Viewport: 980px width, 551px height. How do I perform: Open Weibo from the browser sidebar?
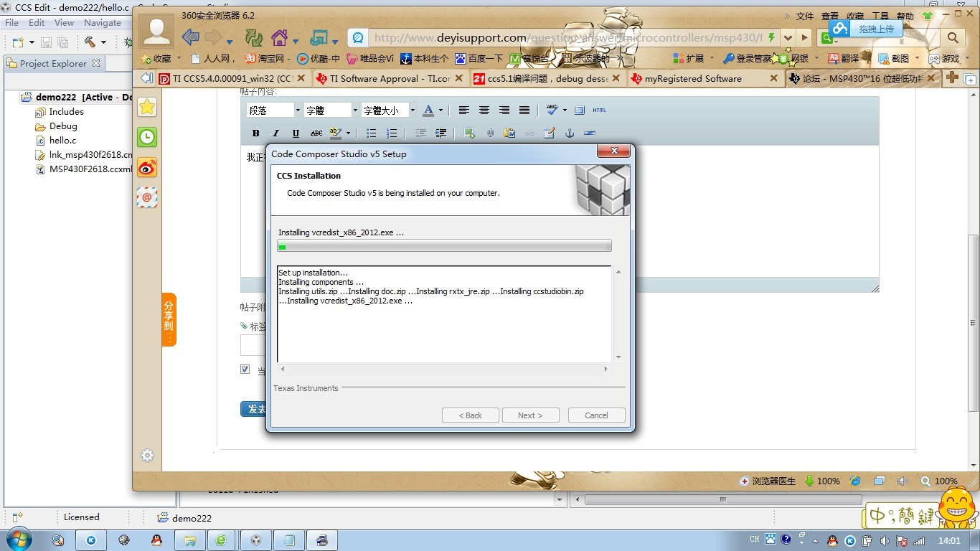147,168
